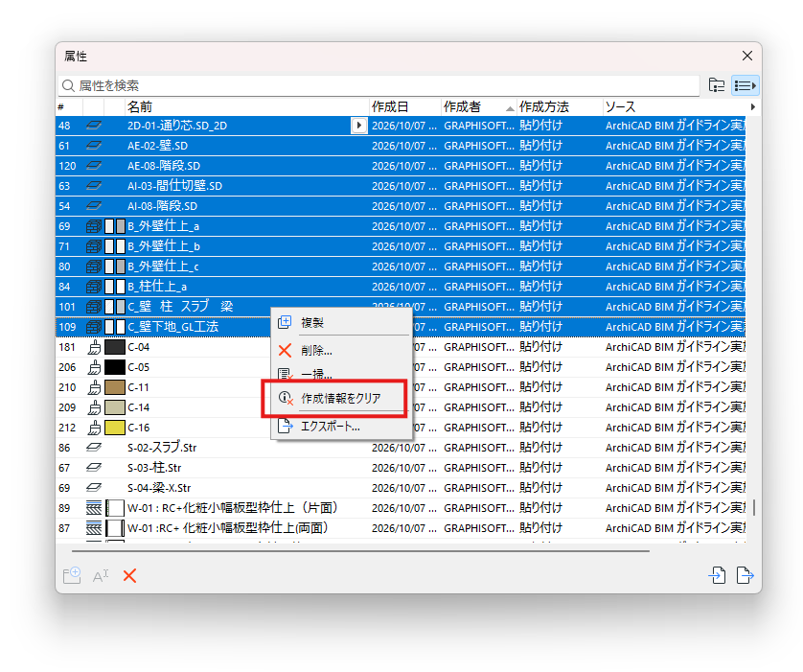
Task: Sort by the 作成方法 column header
Action: (x=560, y=106)
